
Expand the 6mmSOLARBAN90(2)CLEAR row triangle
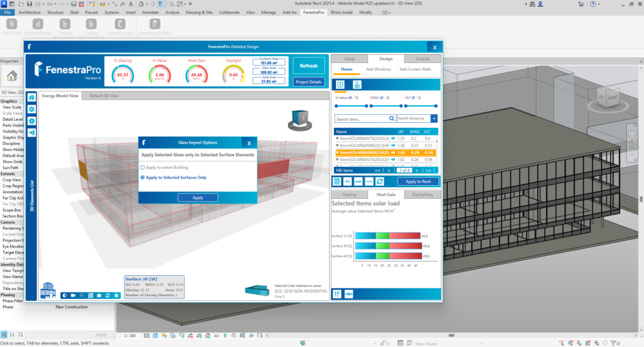point(337,145)
